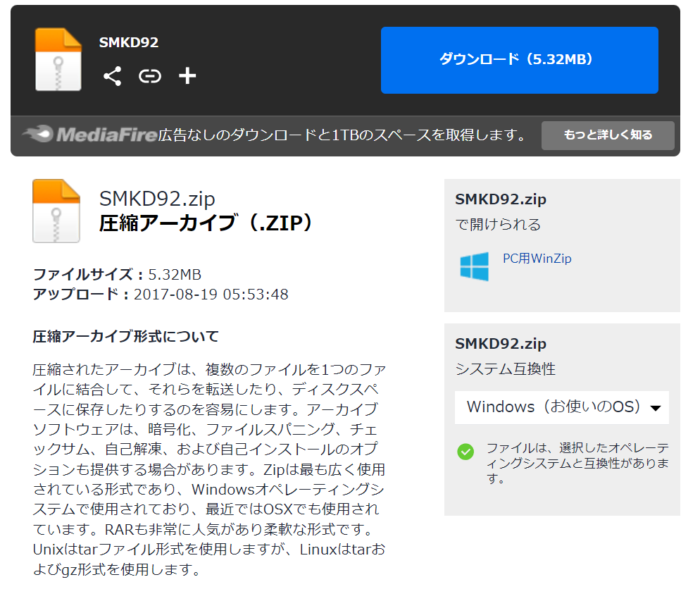The height and width of the screenshot is (601, 700).
Task: Copy the file link with the chain icon
Action: (149, 76)
